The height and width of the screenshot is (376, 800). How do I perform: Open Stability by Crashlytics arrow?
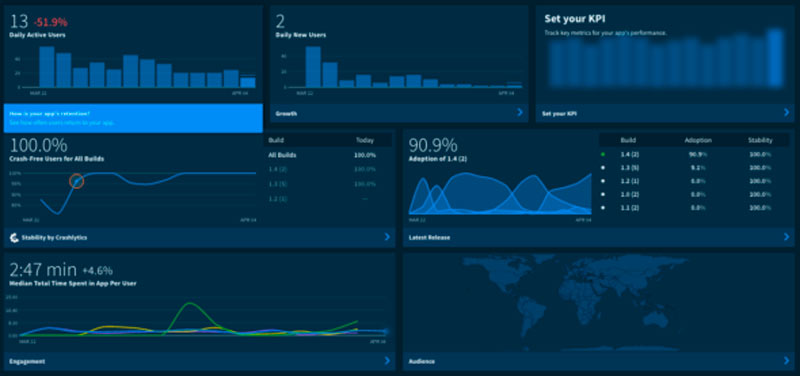(x=387, y=237)
